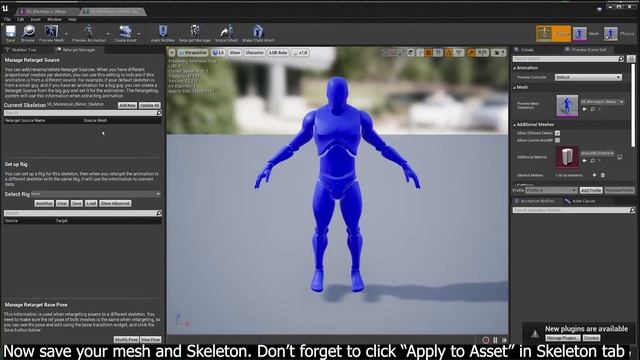Toggle world/local coordinate space viewport icon
Screen dimensions: 640x360
point(411,53)
